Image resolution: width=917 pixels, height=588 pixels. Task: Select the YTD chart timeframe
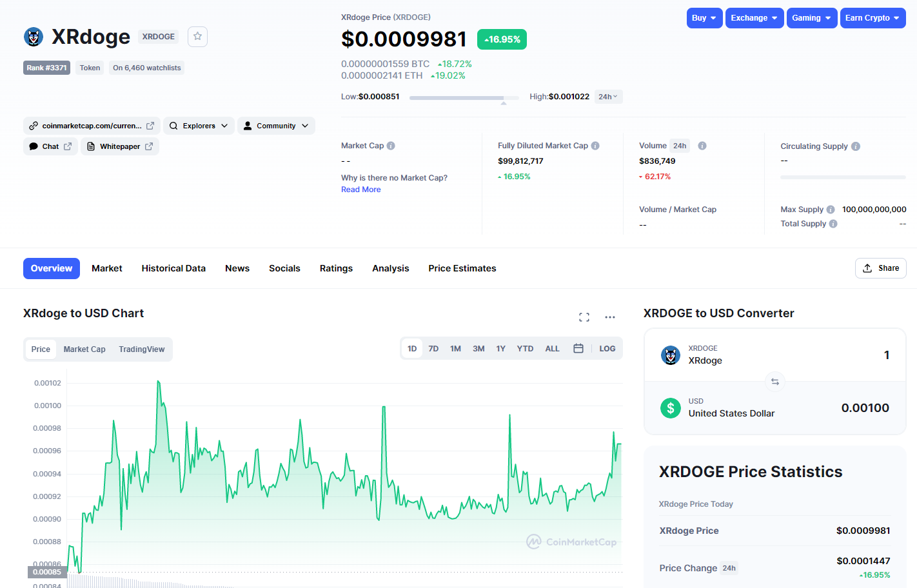525,348
